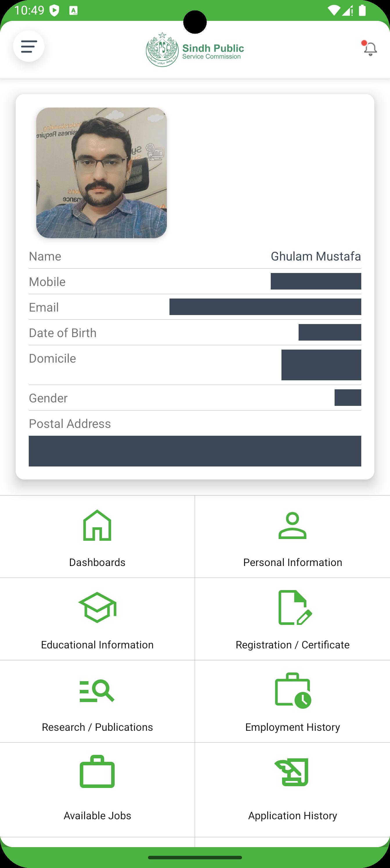Click the Sindh Public Service Commission logo

[195, 50]
